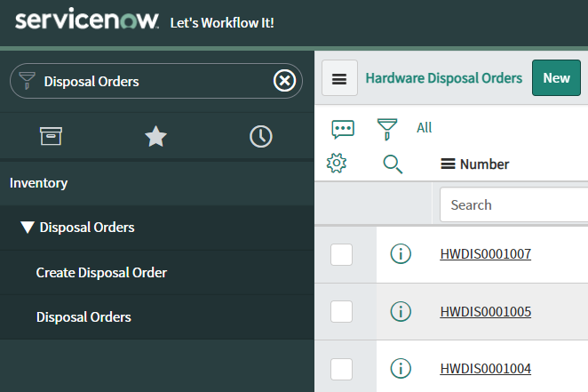Viewport: 588px width, 392px height.
Task: Click the navigator filter funnel icon
Action: (27, 80)
